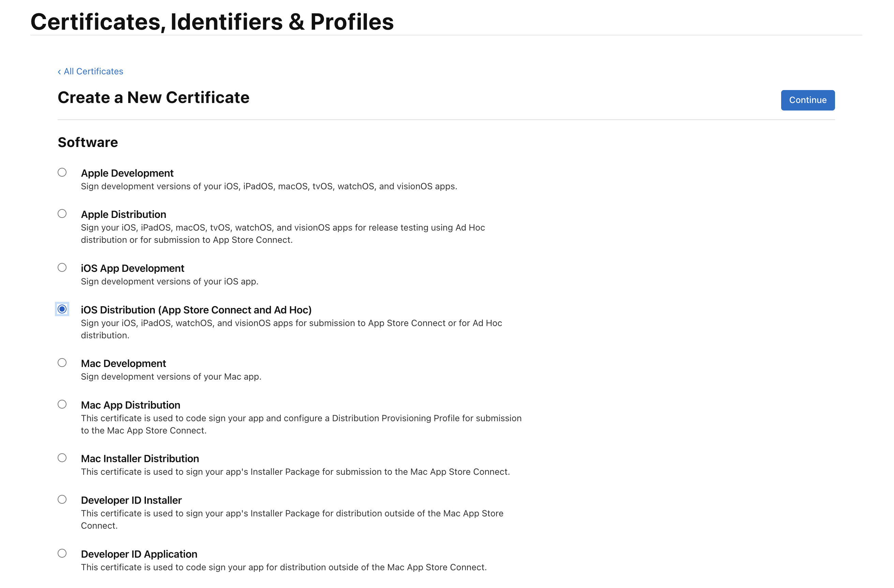Select Mac App Distribution radio button
The image size is (894, 588).
pos(62,404)
